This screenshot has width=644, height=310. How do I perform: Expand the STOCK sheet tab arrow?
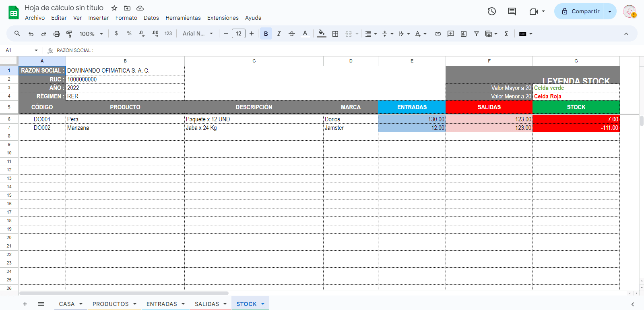click(x=263, y=304)
